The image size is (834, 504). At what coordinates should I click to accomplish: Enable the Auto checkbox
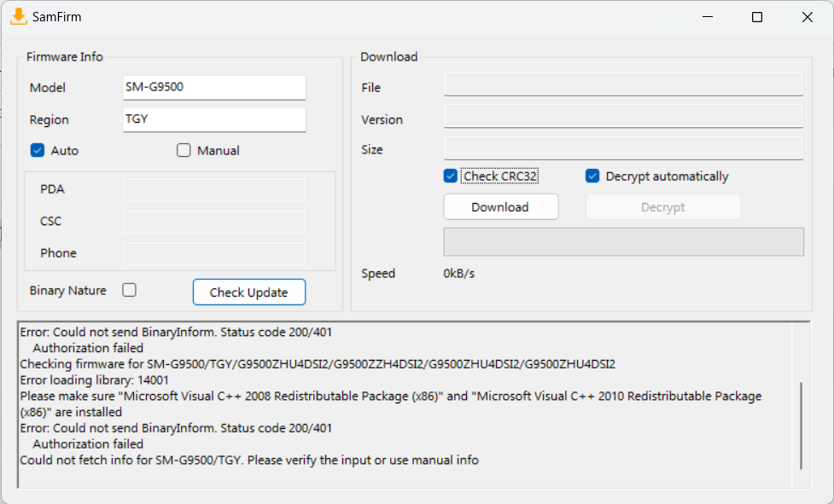pos(38,150)
